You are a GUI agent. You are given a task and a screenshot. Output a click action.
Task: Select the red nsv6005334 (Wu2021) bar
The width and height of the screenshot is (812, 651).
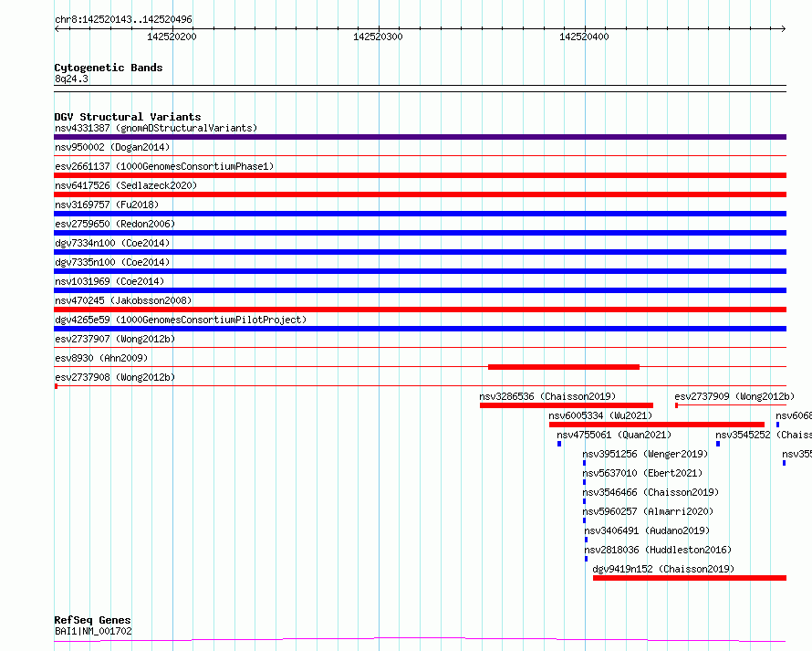click(656, 425)
